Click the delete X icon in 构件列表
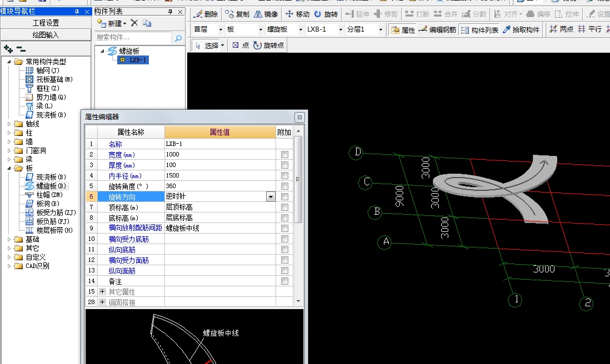 [x=134, y=23]
